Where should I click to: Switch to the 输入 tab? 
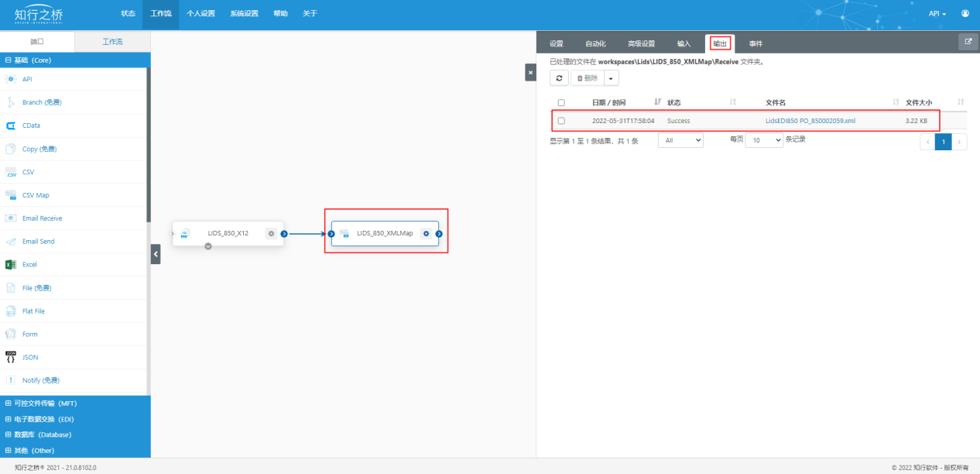click(684, 43)
